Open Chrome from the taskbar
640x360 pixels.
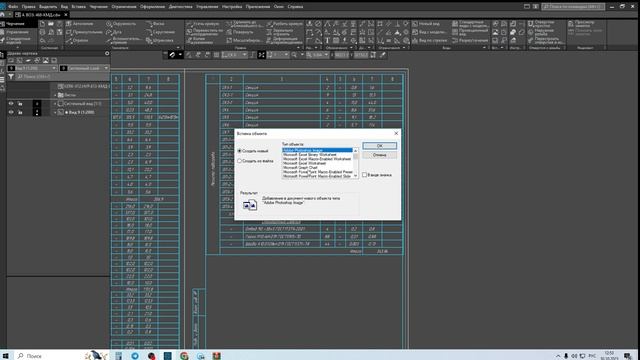pyautogui.click(x=184, y=356)
